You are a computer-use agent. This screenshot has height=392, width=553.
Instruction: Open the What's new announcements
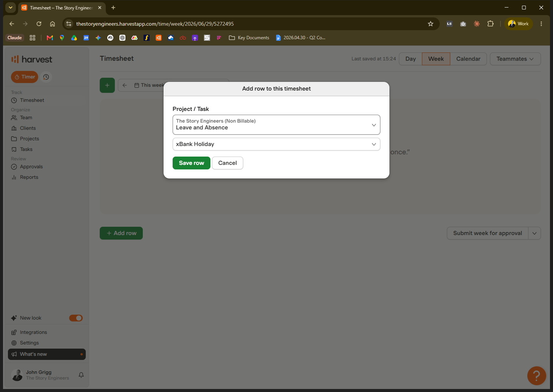point(47,354)
